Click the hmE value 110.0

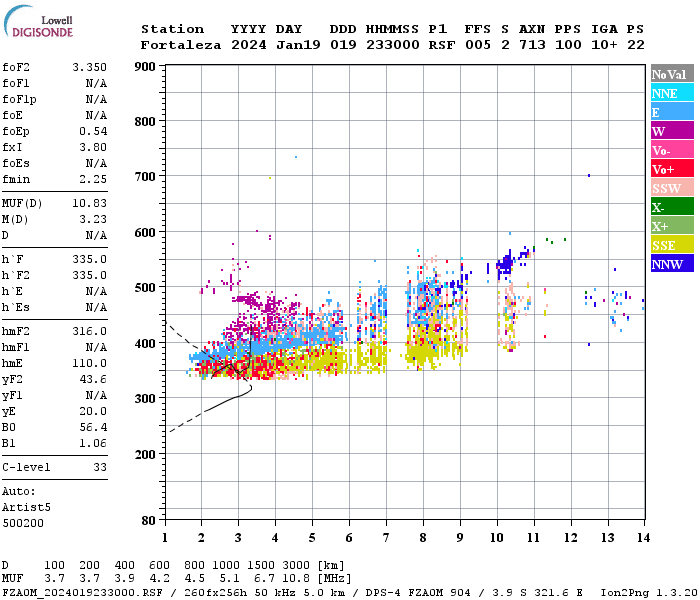point(89,363)
